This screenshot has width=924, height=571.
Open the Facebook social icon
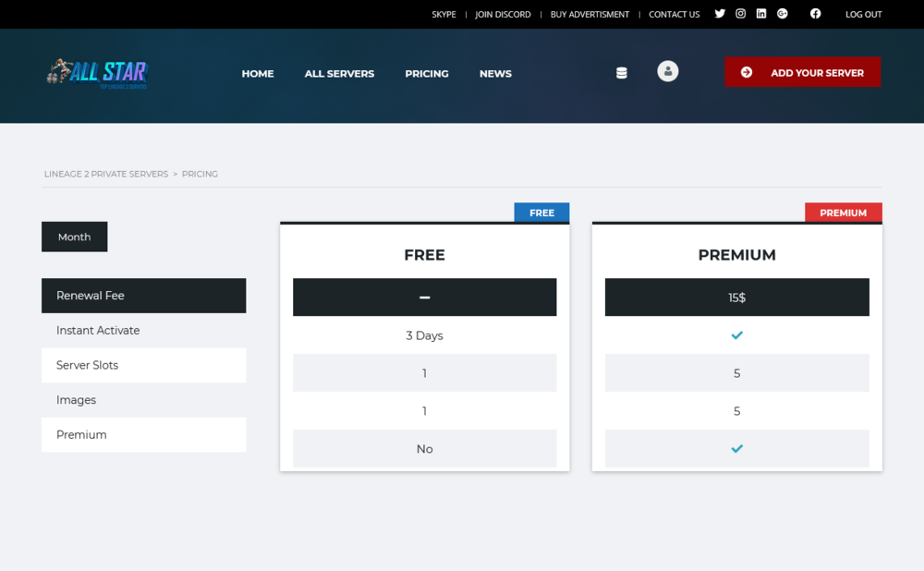[x=815, y=14]
